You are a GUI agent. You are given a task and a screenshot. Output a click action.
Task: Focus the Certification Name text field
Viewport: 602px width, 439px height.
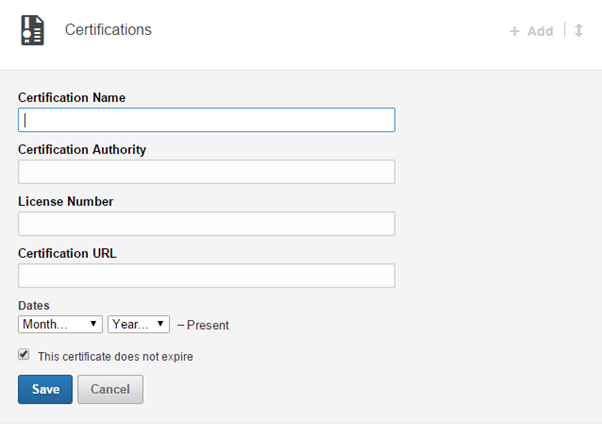207,120
